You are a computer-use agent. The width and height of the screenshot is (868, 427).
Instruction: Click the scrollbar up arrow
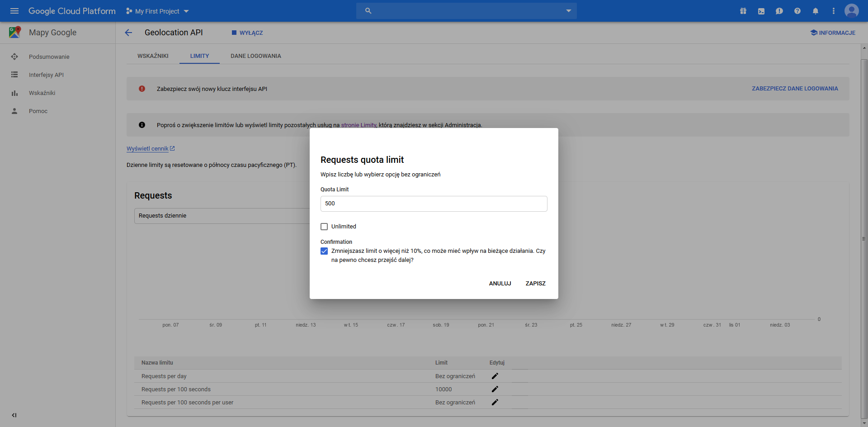pyautogui.click(x=864, y=47)
